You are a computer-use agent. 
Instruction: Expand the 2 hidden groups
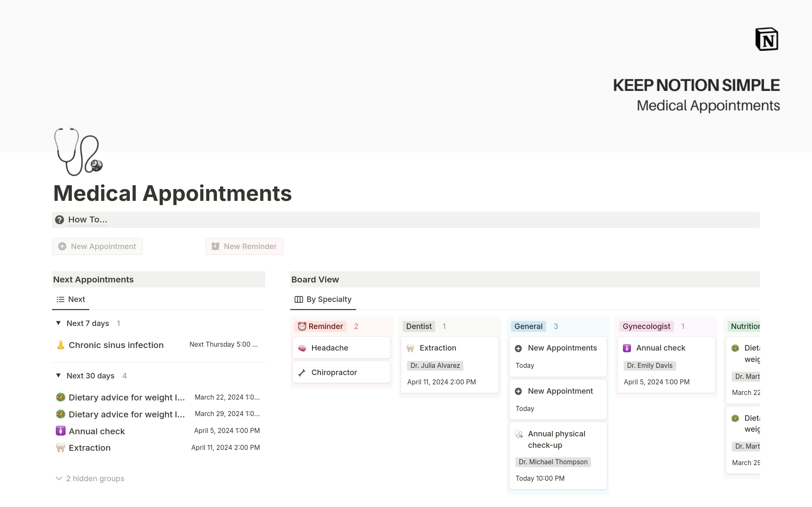tap(90, 479)
